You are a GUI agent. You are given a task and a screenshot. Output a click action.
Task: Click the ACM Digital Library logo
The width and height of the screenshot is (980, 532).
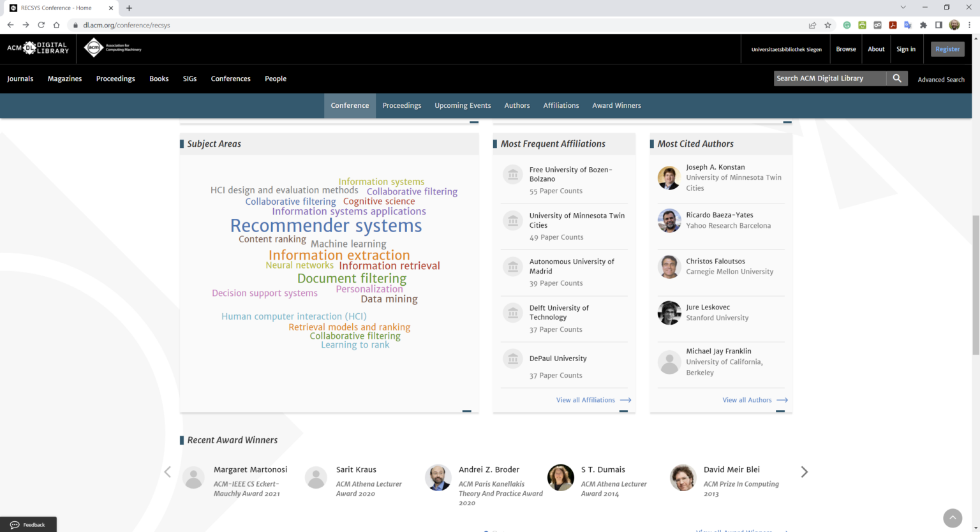[x=38, y=48]
